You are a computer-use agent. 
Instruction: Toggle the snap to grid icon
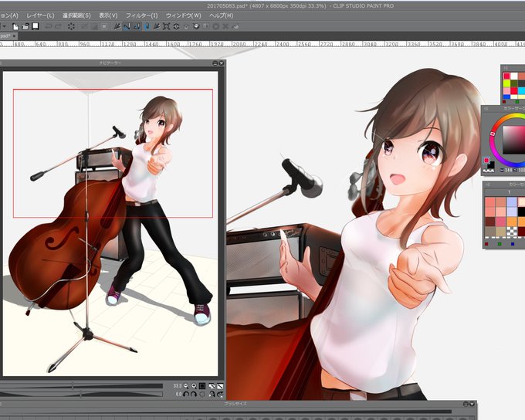coord(147,26)
